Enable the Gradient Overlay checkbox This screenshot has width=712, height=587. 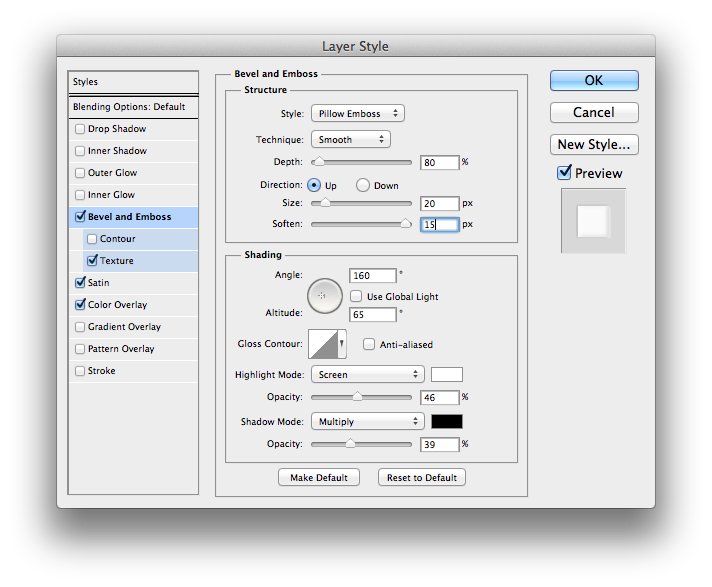coord(80,327)
